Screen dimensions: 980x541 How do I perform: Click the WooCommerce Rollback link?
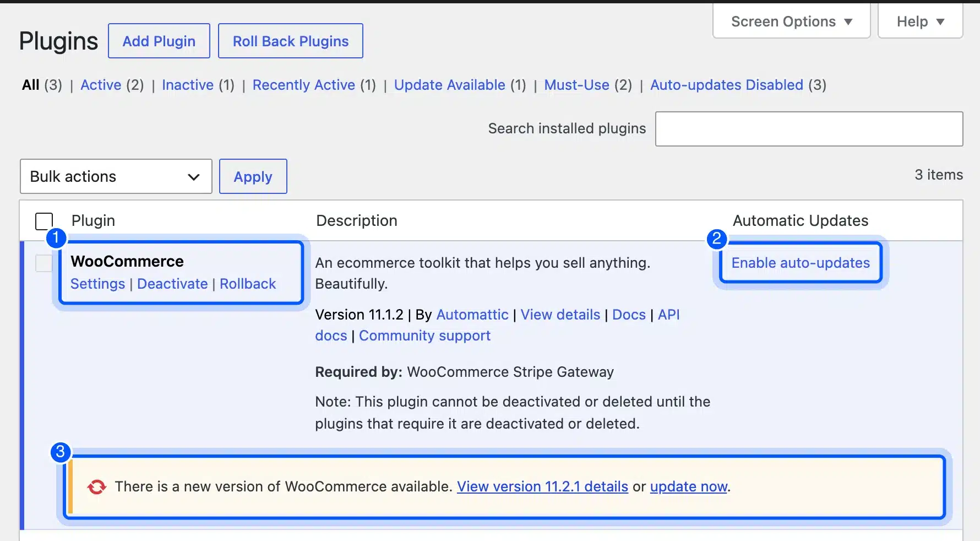[248, 284]
